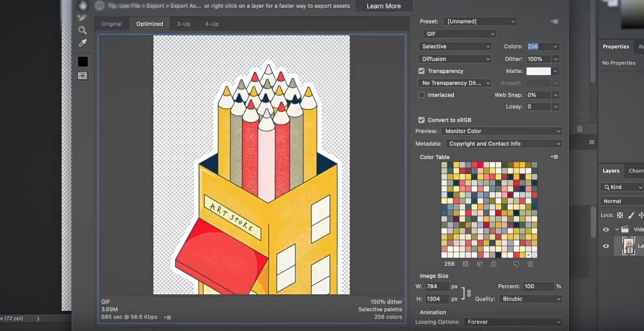Open the preview menu icon beside download speed
Viewport: 644px width, 331px height.
[x=168, y=317]
